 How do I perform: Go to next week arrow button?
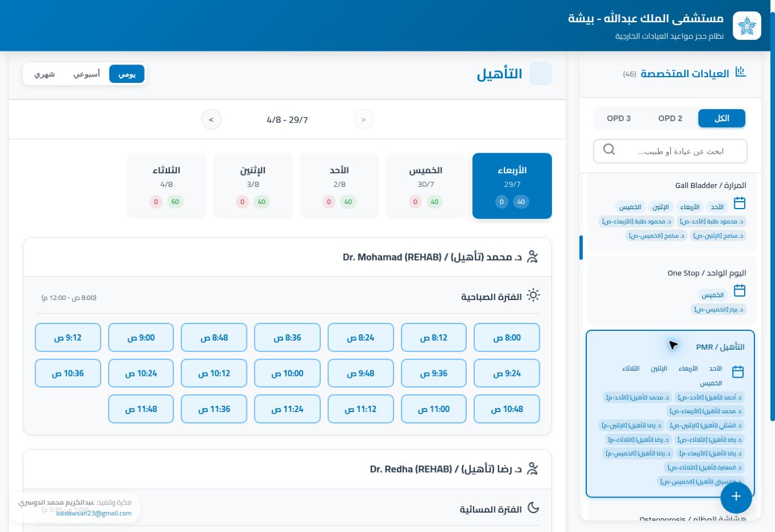tap(211, 119)
